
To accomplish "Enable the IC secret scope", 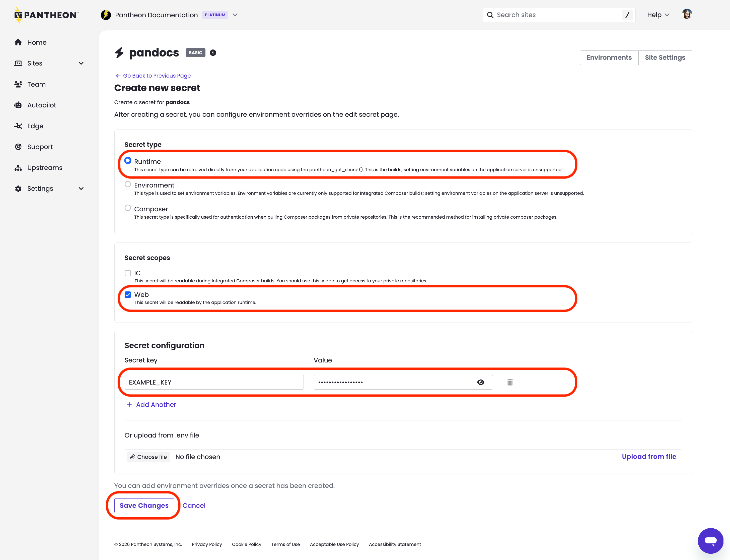I will (x=128, y=273).
